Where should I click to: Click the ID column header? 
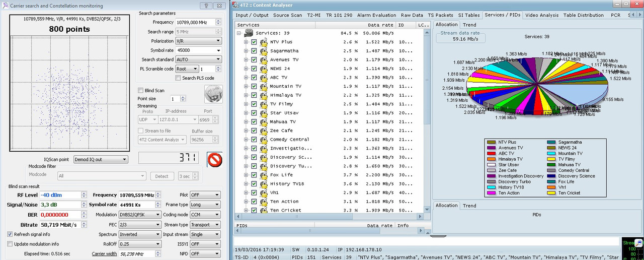pos(406,25)
